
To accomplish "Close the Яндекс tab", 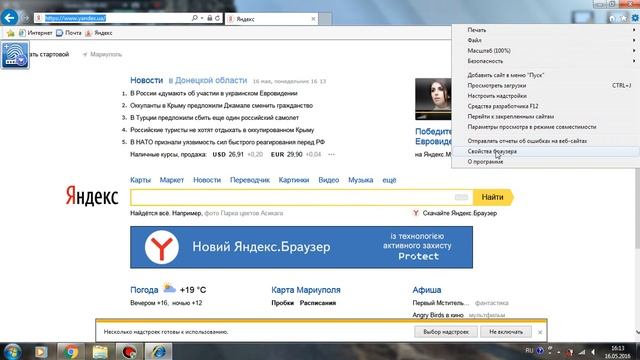I will [x=313, y=19].
